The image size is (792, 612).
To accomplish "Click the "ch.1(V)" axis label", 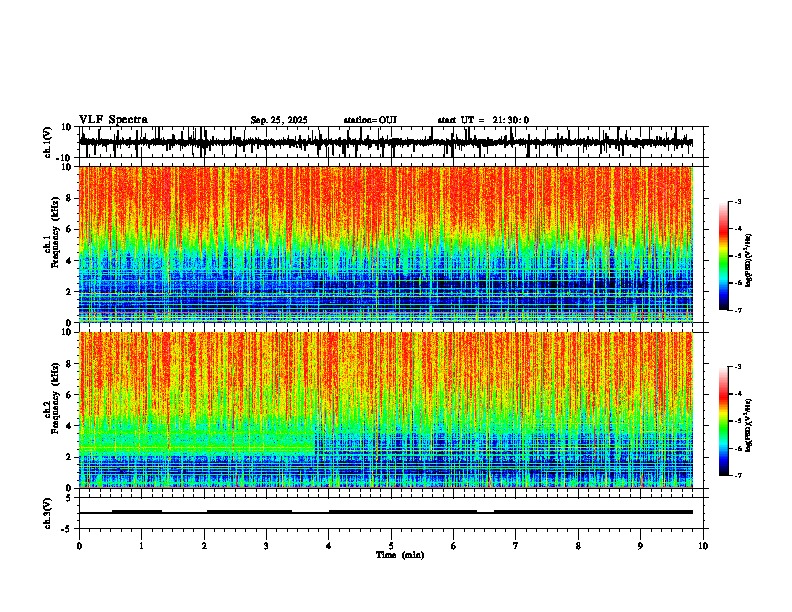I will click(48, 142).
